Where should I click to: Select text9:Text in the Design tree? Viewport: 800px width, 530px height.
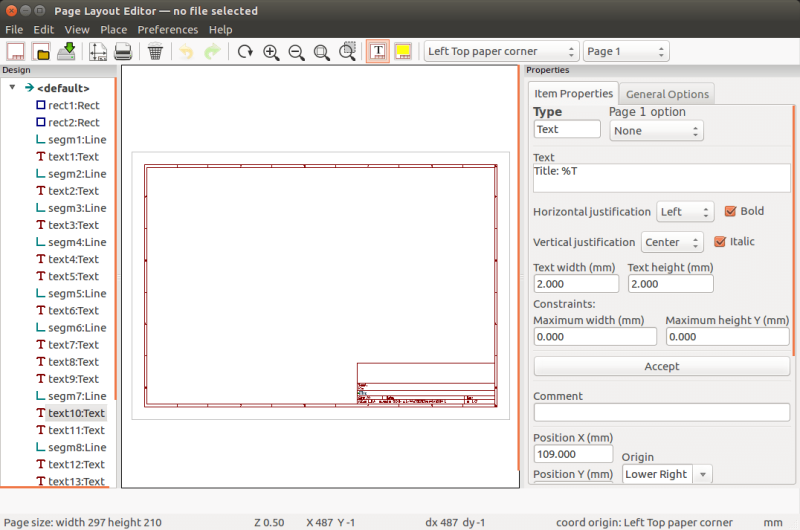tap(73, 379)
